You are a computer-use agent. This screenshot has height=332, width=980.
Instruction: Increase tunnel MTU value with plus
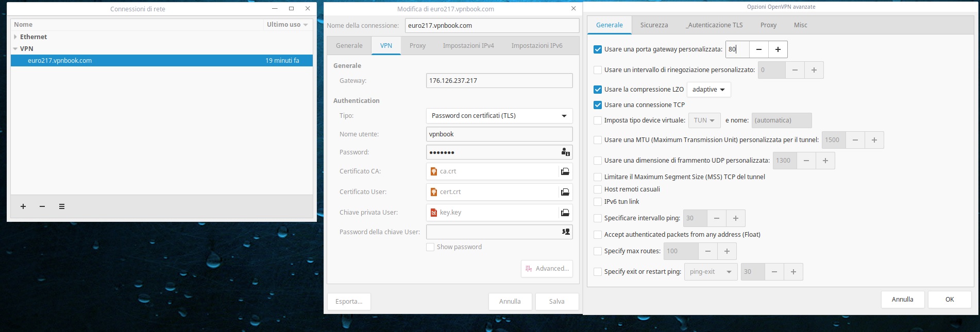(874, 140)
